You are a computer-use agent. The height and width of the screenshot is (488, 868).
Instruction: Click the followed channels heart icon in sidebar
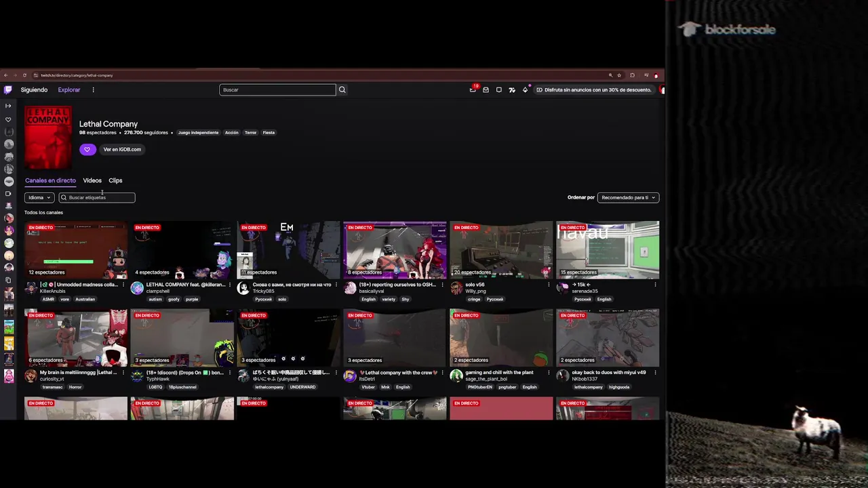point(8,119)
